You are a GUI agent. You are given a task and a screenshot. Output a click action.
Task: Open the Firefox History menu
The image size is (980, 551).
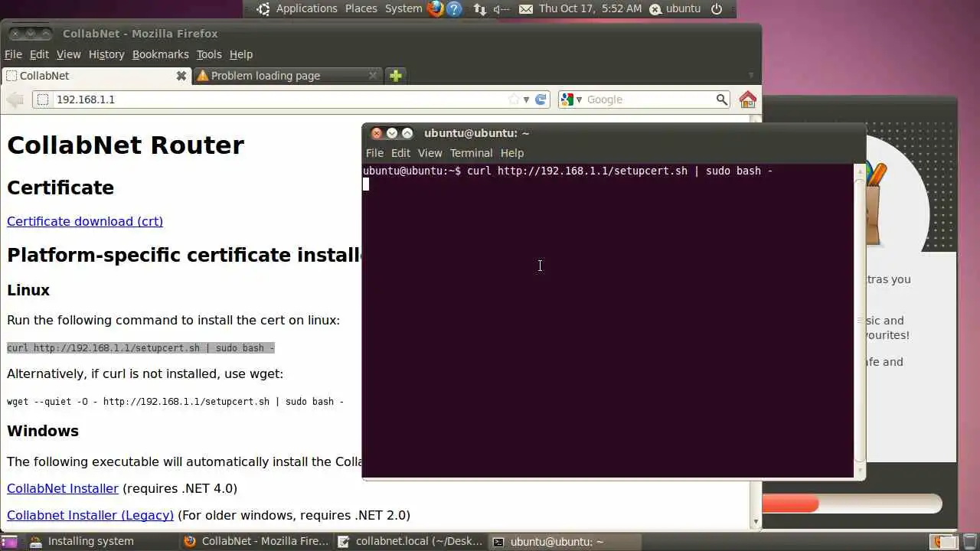[106, 54]
